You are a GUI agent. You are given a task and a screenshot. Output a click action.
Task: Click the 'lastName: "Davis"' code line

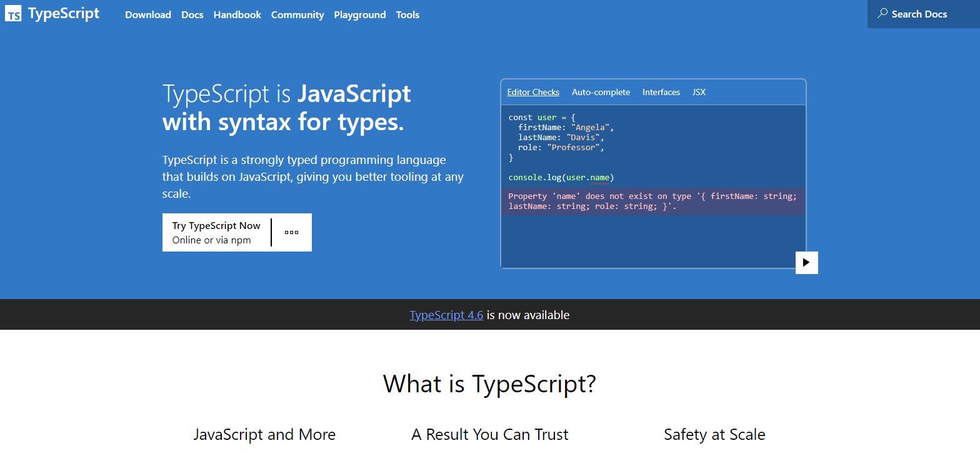pos(561,137)
